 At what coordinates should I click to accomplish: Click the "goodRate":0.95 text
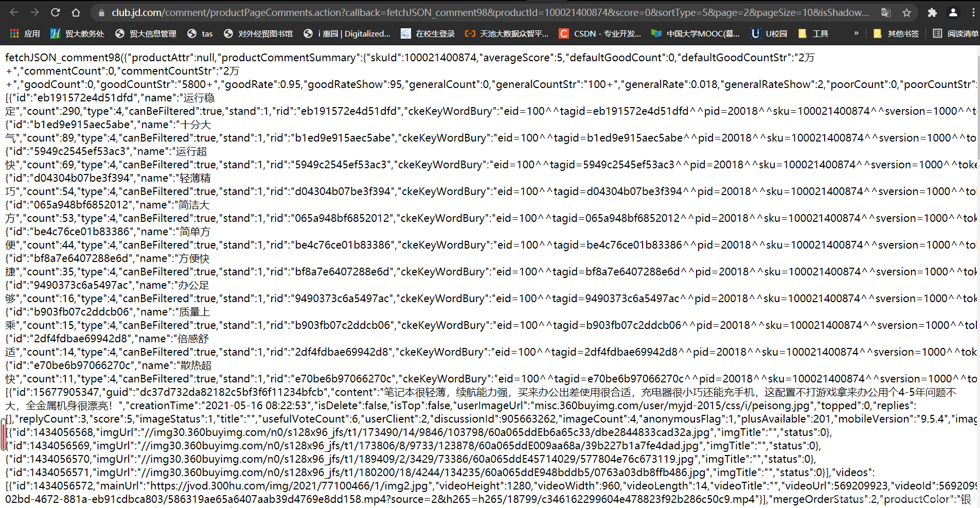[x=263, y=84]
